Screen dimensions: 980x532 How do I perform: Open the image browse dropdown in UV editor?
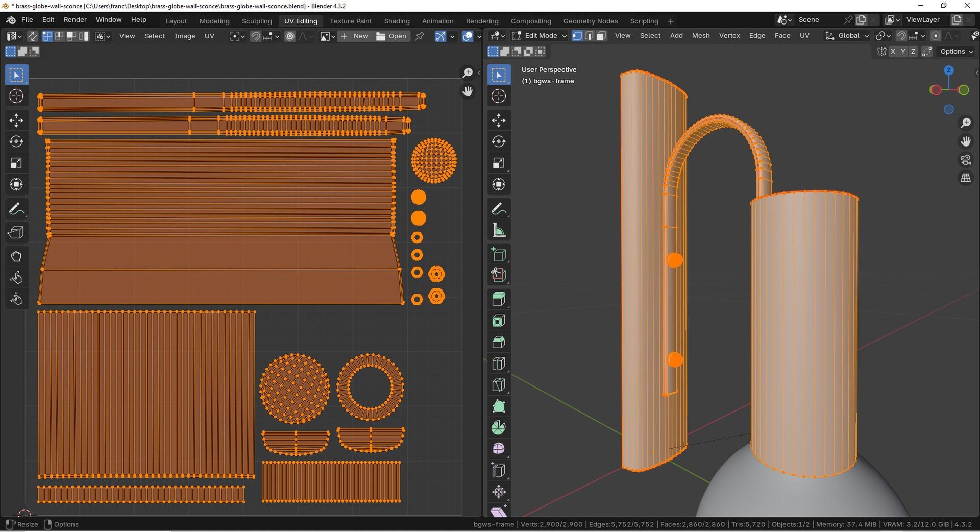point(327,36)
